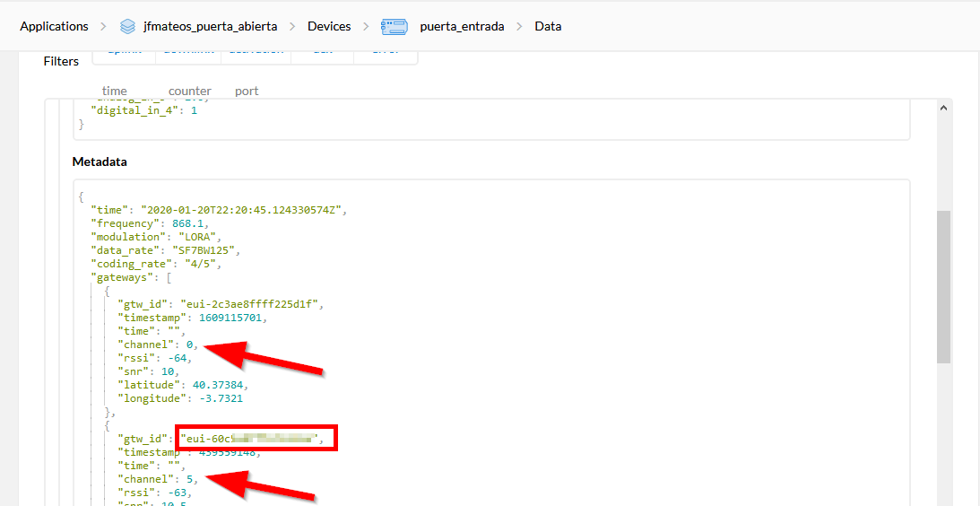Screen dimensions: 980x506
Task: Navigate to Devices in breadcrumb
Action: 329,27
